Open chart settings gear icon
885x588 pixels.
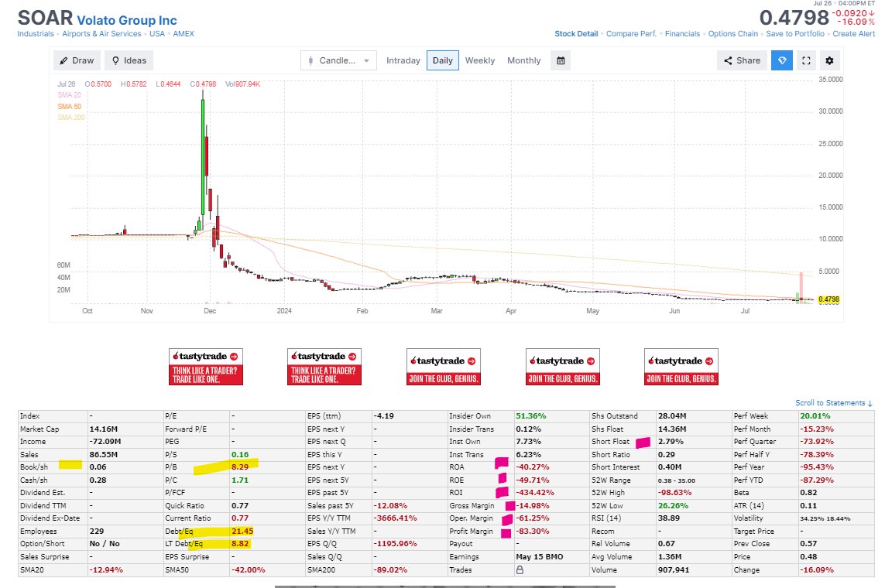pyautogui.click(x=829, y=60)
